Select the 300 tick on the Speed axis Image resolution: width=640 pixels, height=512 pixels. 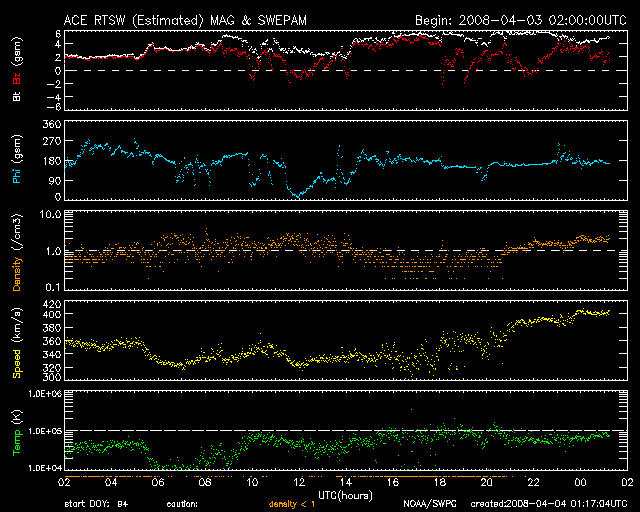tap(52, 377)
